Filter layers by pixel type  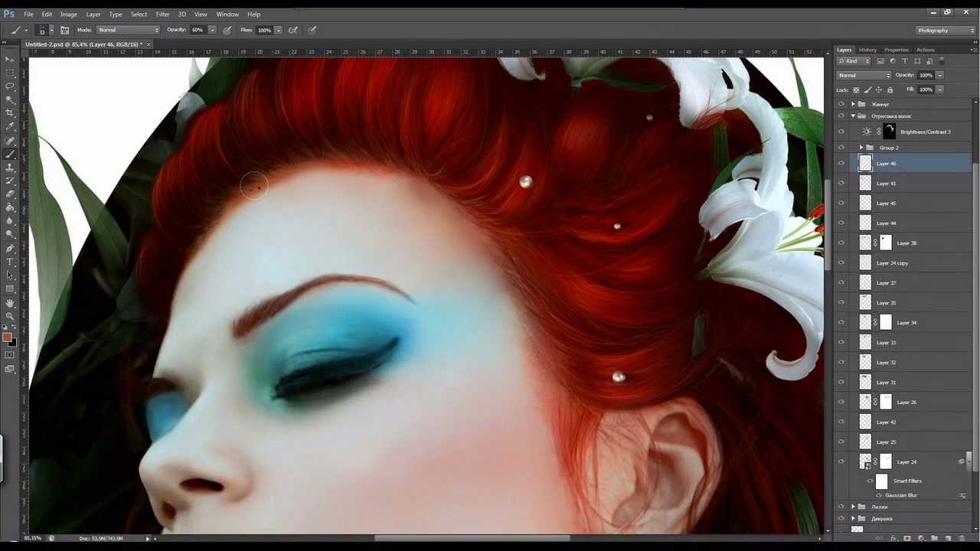880,61
